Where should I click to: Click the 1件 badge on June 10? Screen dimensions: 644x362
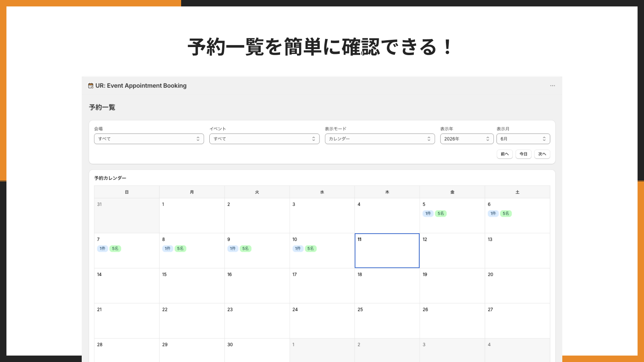(298, 249)
